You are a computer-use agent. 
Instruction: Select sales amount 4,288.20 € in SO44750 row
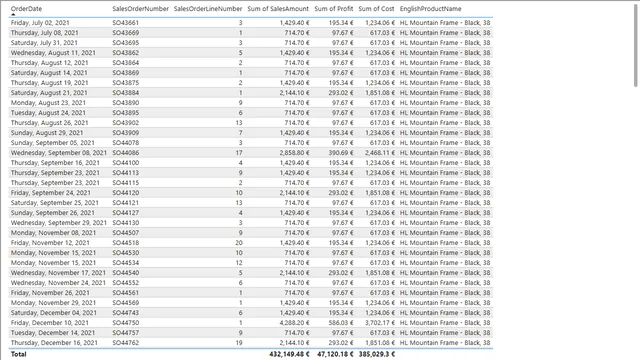click(x=294, y=323)
